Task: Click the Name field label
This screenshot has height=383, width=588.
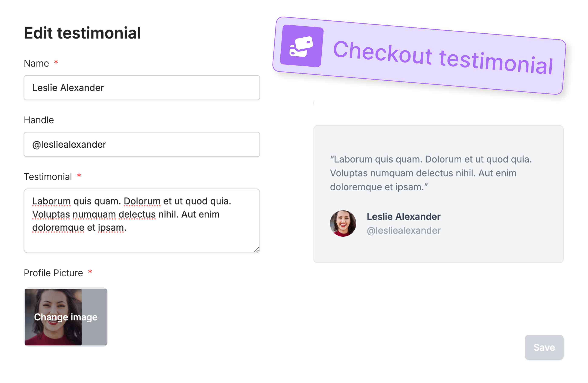Action: pos(36,64)
